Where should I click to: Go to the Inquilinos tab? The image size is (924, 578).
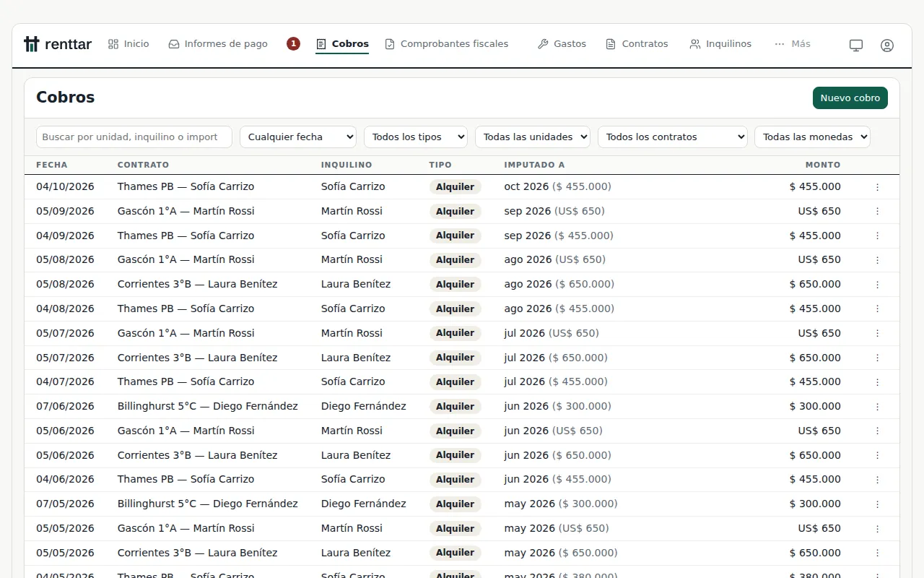tap(720, 44)
